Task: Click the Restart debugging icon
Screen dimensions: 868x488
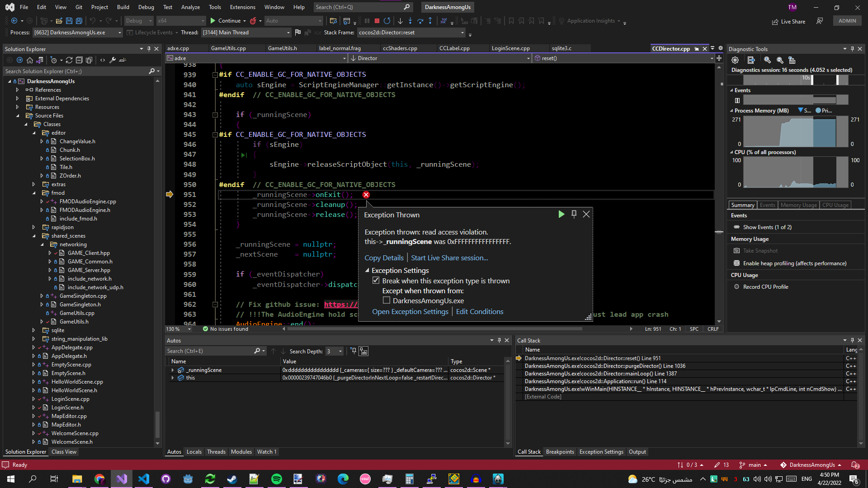Action: 387,21
